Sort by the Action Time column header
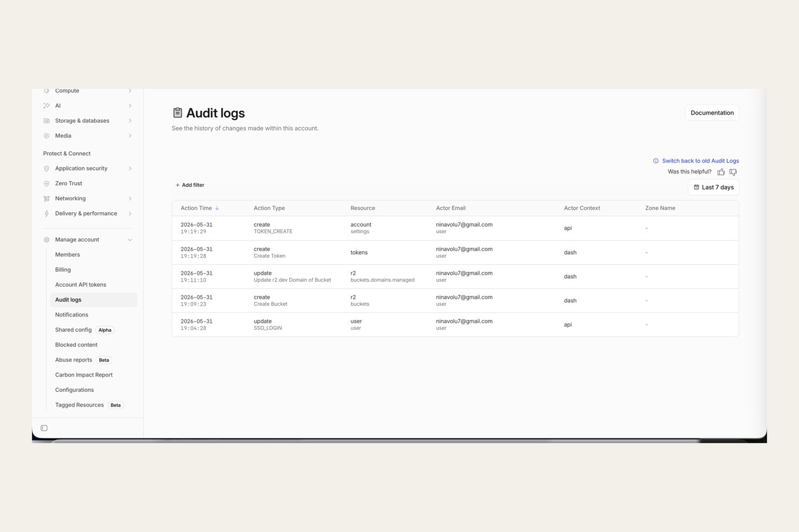 [x=196, y=208]
